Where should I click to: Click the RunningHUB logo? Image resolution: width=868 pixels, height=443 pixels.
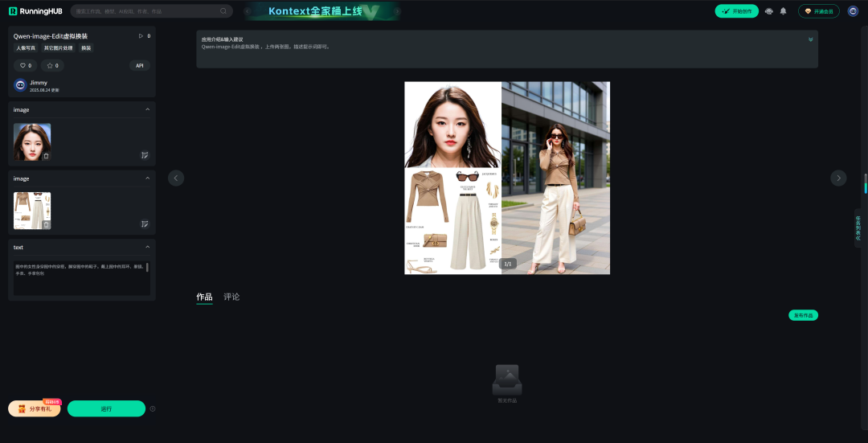[36, 11]
